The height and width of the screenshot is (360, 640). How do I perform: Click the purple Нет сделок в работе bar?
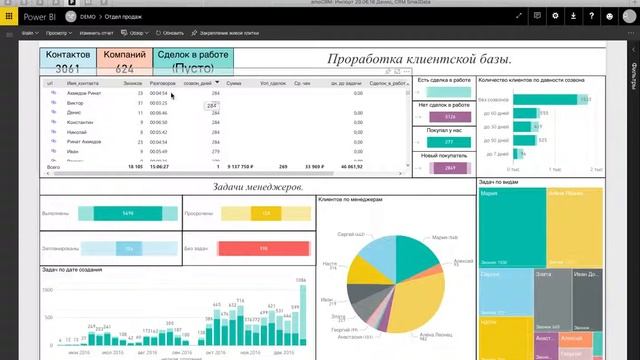coord(450,117)
